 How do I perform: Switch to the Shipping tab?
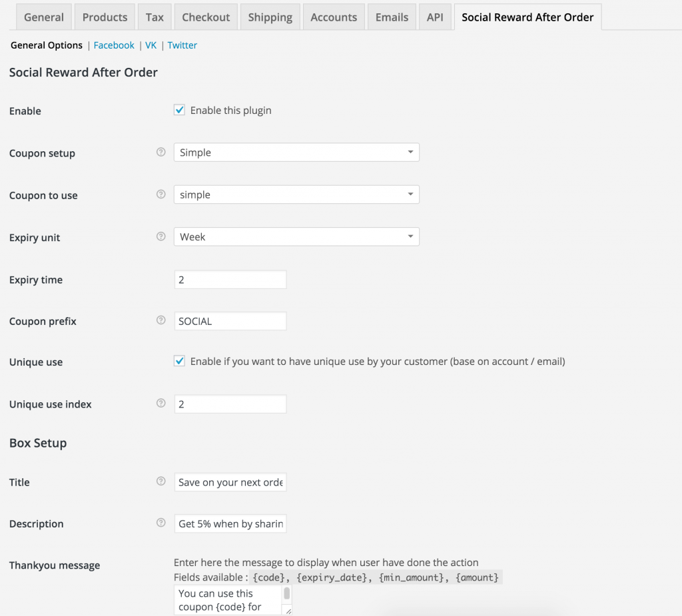tap(270, 17)
